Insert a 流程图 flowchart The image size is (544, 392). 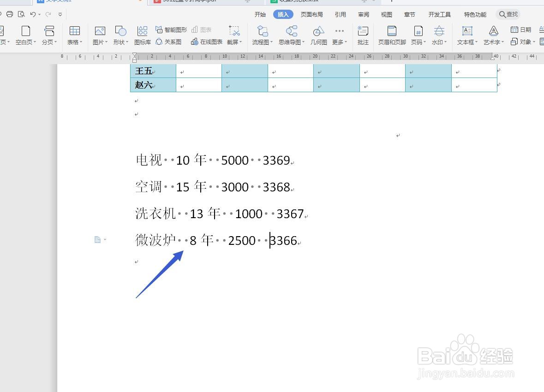pyautogui.click(x=262, y=36)
